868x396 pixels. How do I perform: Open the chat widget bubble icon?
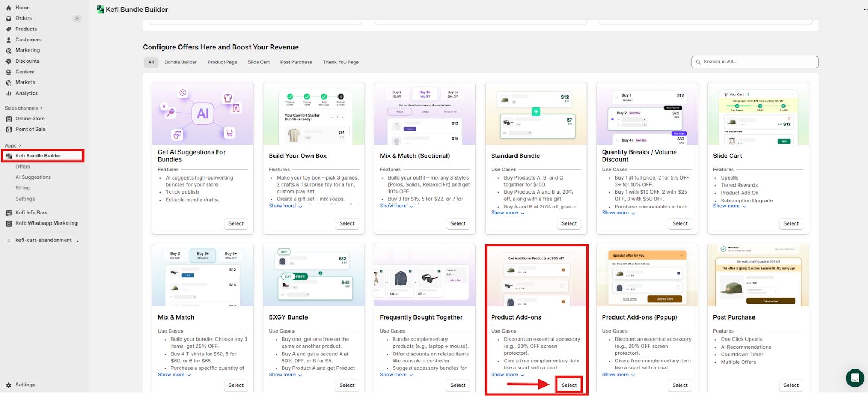[855, 378]
